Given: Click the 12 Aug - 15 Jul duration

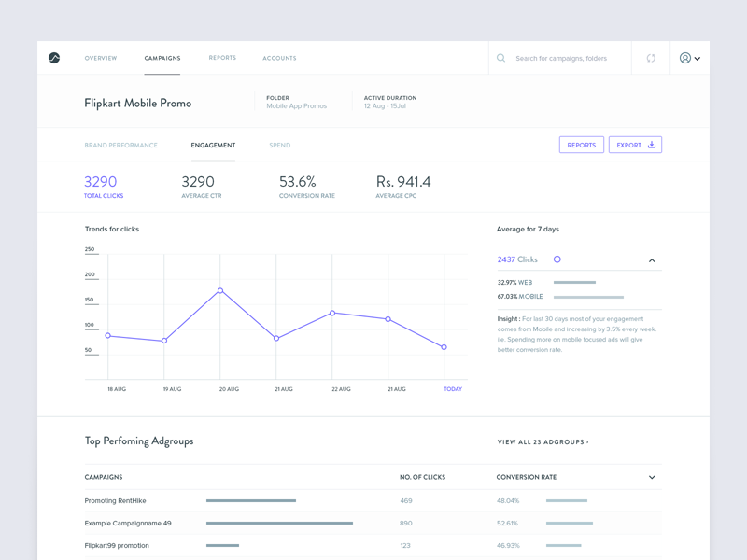Looking at the screenshot, I should 385,105.
